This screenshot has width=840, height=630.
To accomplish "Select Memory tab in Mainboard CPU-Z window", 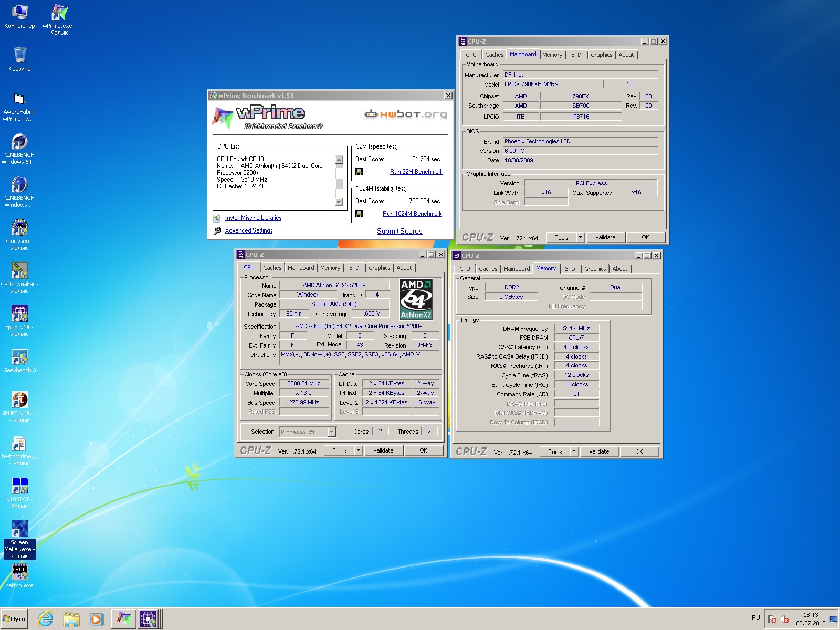I will tap(552, 55).
